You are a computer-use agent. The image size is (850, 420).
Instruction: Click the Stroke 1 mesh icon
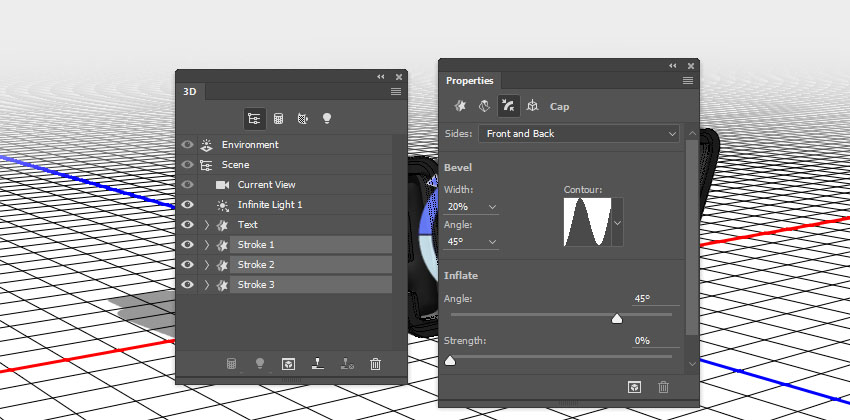click(x=222, y=245)
